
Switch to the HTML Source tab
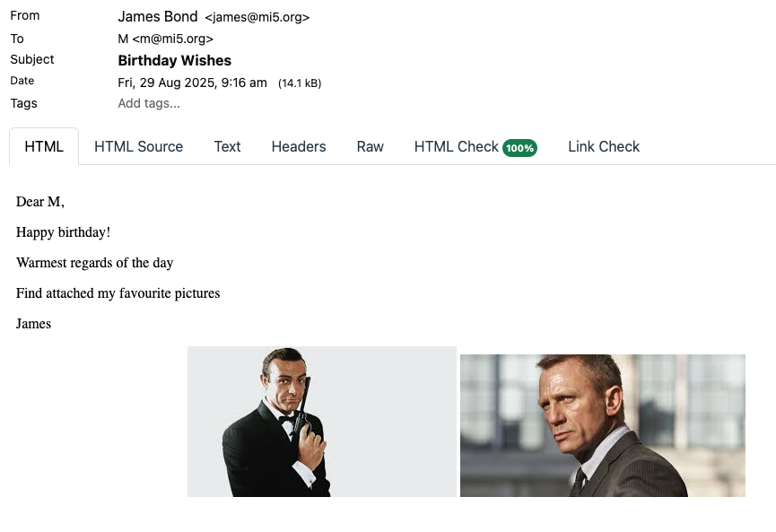point(138,146)
